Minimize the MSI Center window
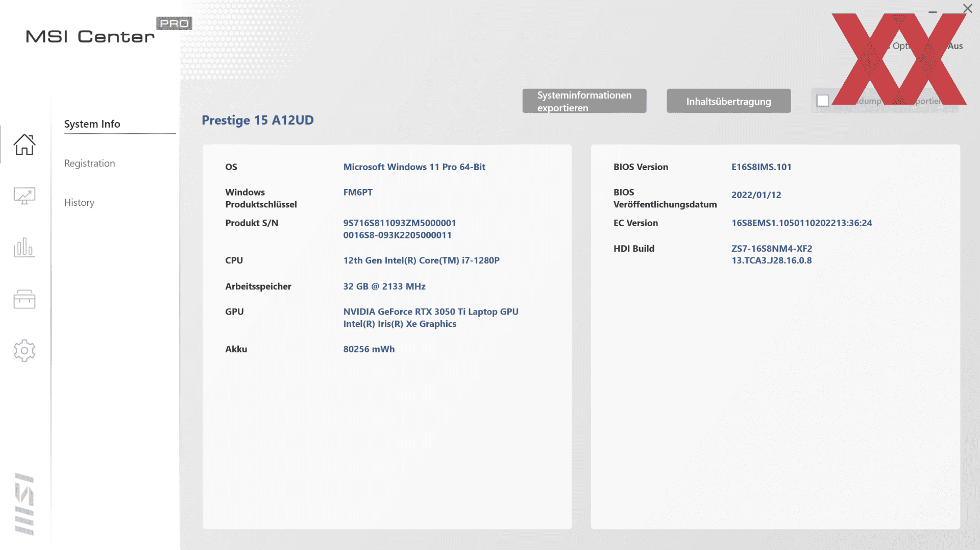 pos(933,11)
